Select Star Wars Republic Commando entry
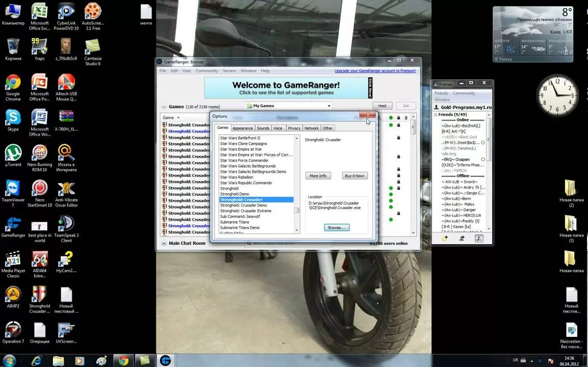The image size is (588, 367). click(x=246, y=183)
